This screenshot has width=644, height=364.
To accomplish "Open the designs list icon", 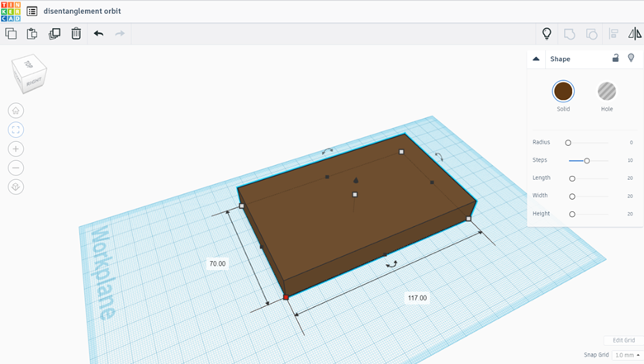I will point(31,11).
